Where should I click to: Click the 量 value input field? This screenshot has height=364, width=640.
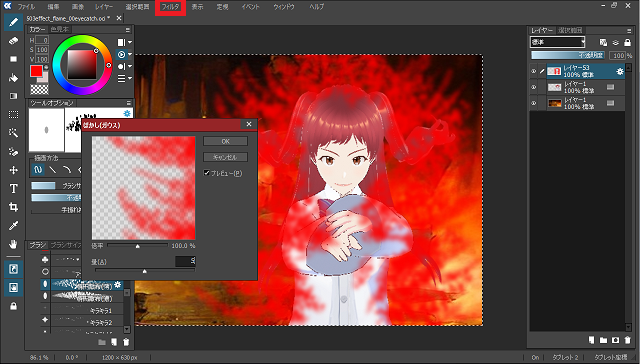[x=185, y=261]
